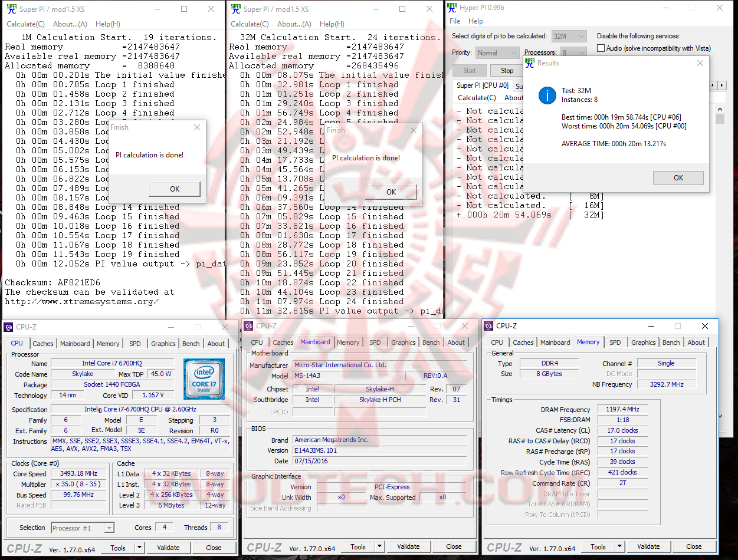Click the Super PI icon in the 1M window title bar

(x=11, y=9)
